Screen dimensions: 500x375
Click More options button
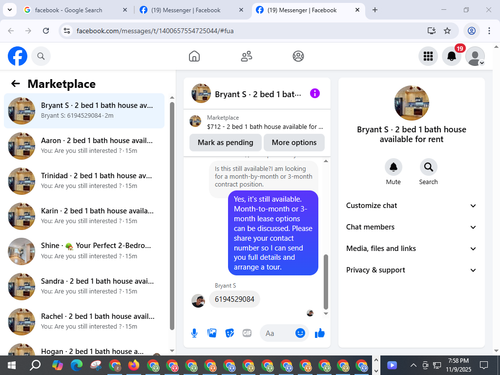tap(294, 143)
